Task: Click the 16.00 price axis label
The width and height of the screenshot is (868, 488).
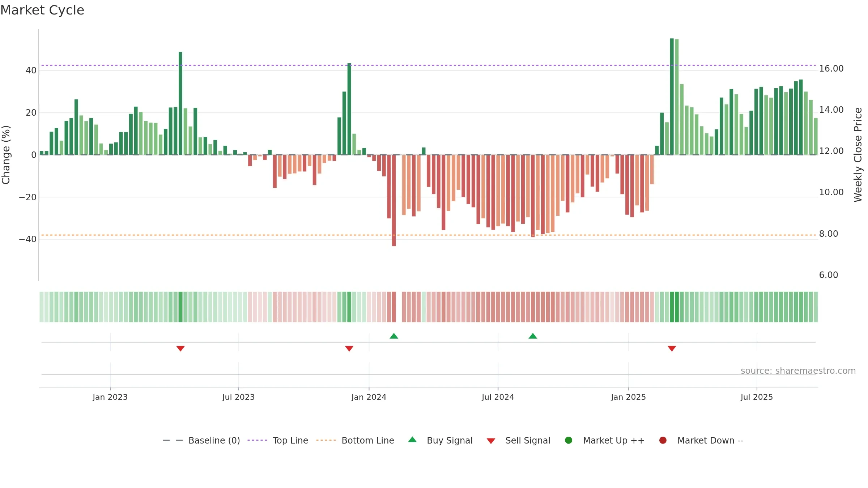Action: pyautogui.click(x=831, y=69)
